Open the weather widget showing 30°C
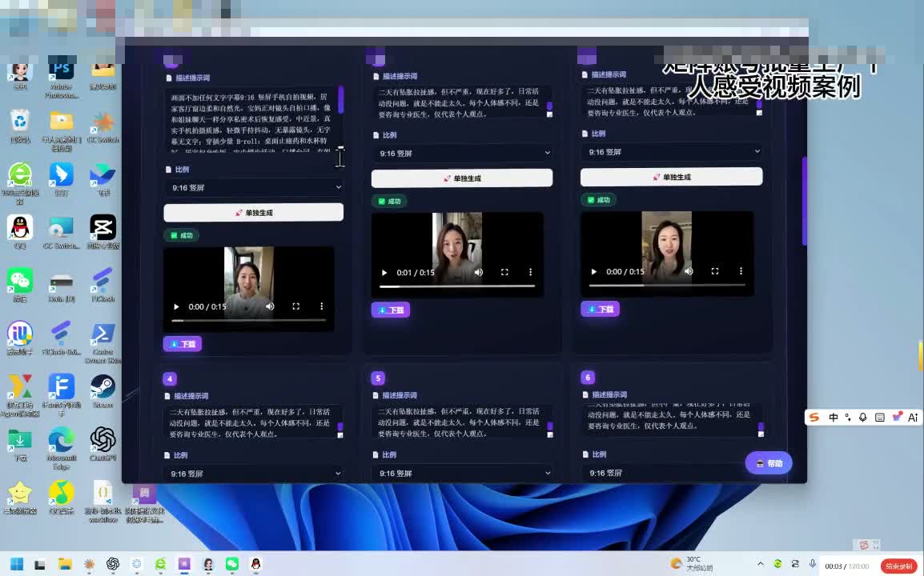The width and height of the screenshot is (924, 576). click(692, 564)
